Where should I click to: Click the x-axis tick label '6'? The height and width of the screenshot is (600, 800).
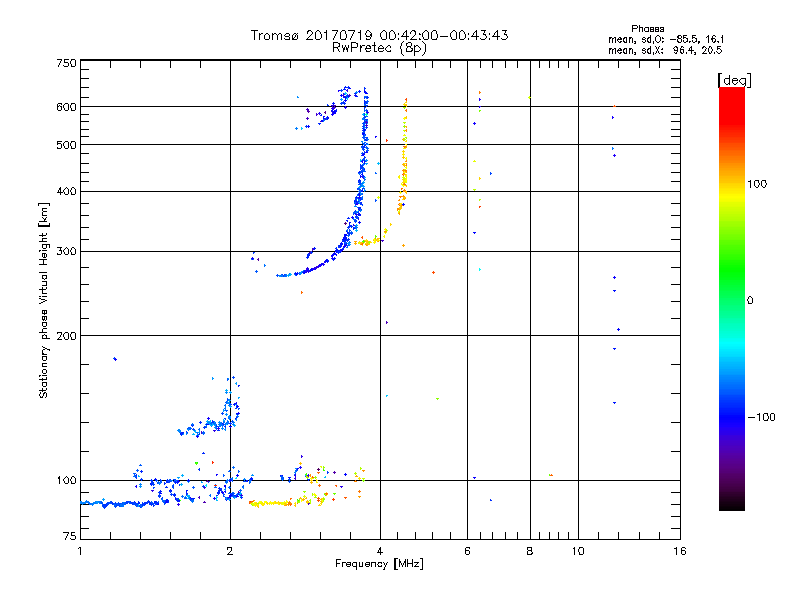pos(467,551)
